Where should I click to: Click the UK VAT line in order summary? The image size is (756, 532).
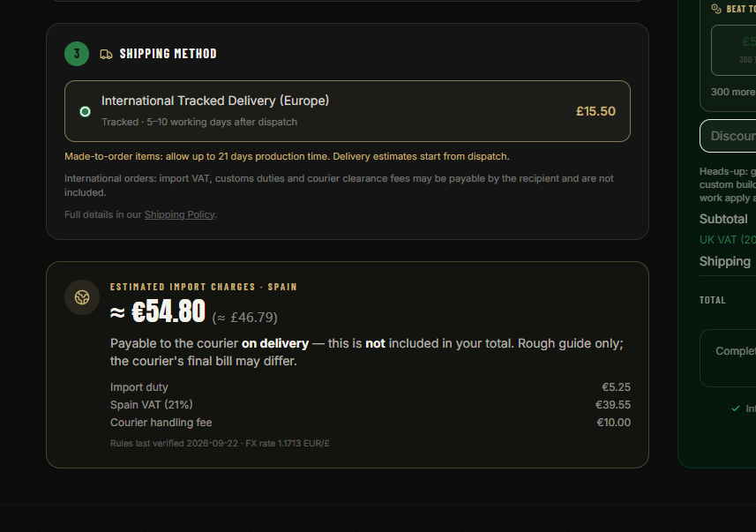(728, 240)
